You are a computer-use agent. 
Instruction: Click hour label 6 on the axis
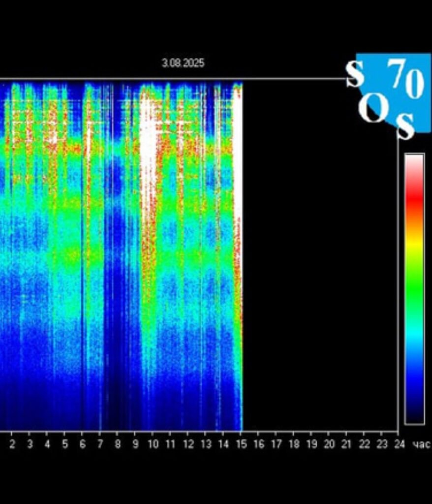point(83,444)
